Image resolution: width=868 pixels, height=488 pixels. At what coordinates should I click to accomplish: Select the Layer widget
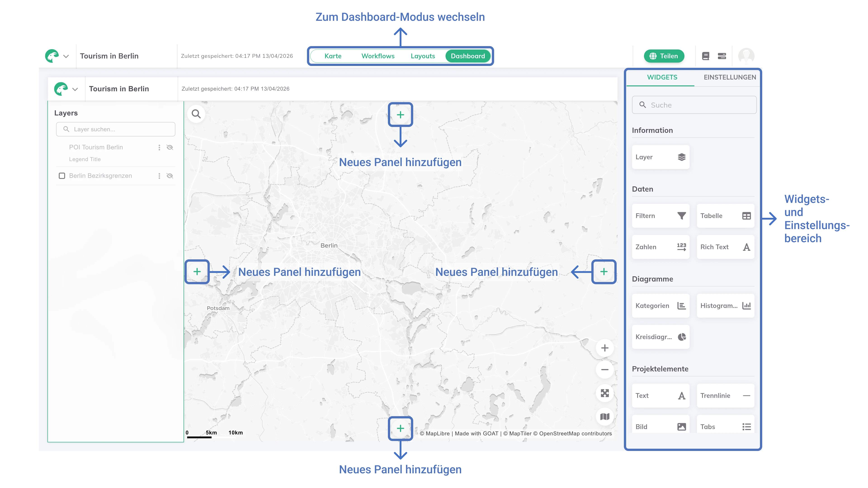pos(660,157)
